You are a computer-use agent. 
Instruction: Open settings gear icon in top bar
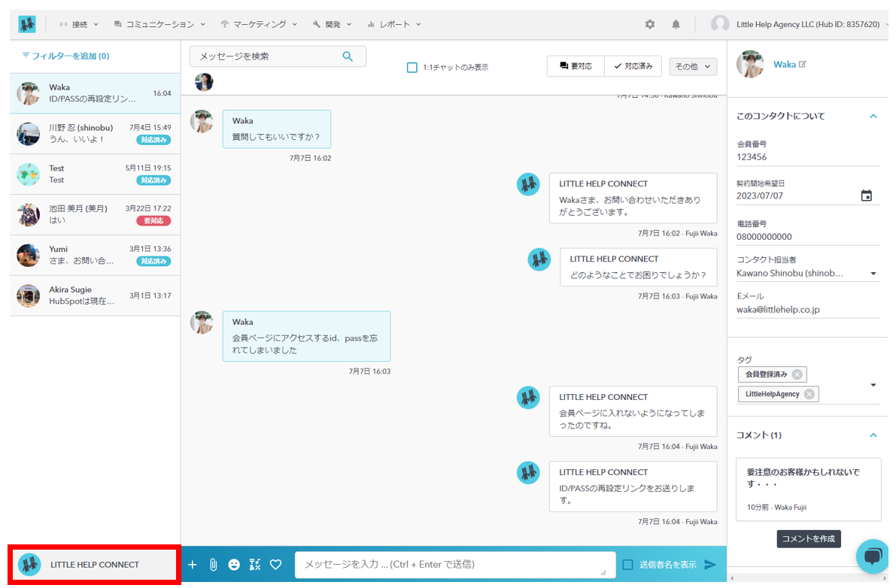(x=650, y=24)
